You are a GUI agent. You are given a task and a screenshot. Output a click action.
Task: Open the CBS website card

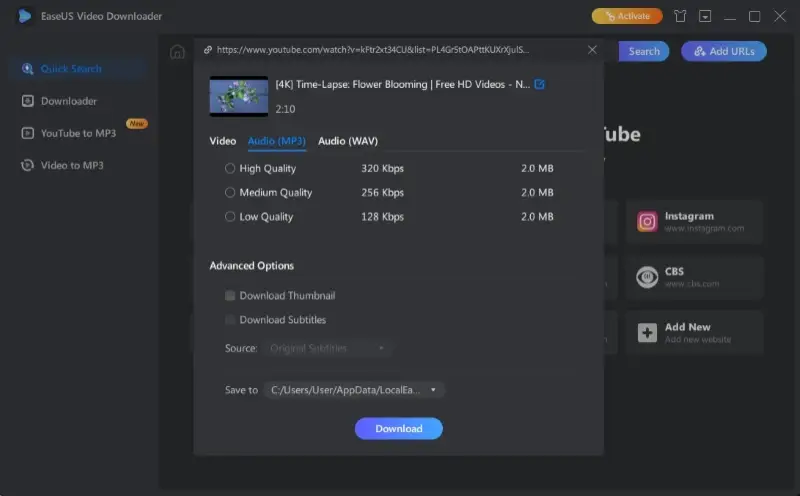coord(695,277)
